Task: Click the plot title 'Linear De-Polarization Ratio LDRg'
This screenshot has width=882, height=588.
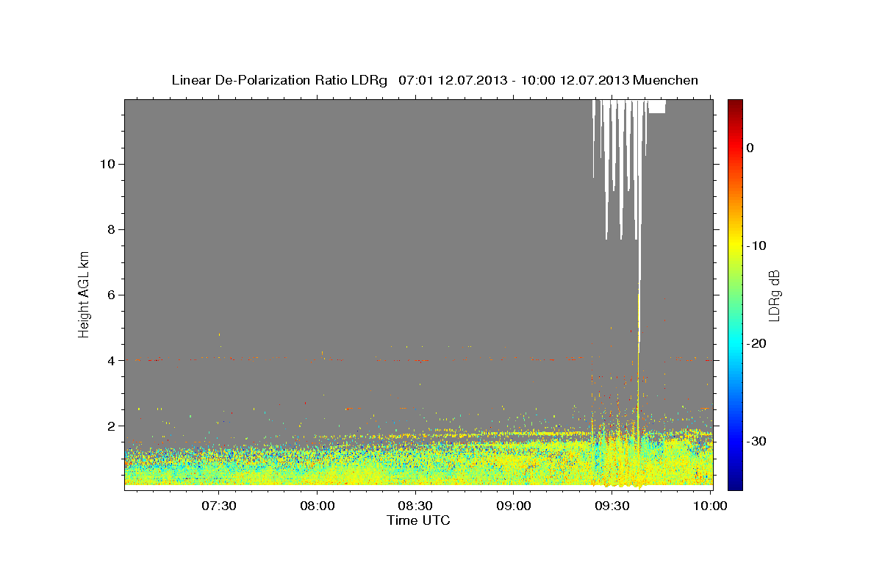Action: pos(279,80)
